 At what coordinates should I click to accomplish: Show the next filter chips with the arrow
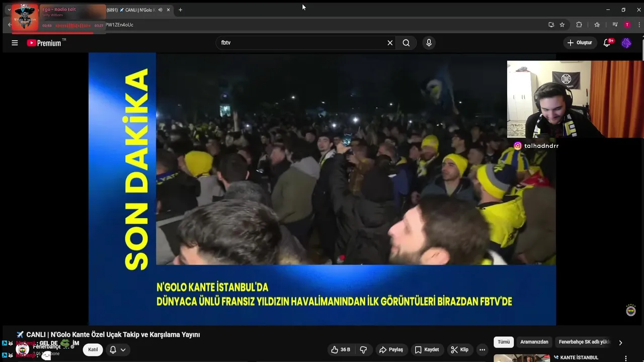[x=620, y=342]
